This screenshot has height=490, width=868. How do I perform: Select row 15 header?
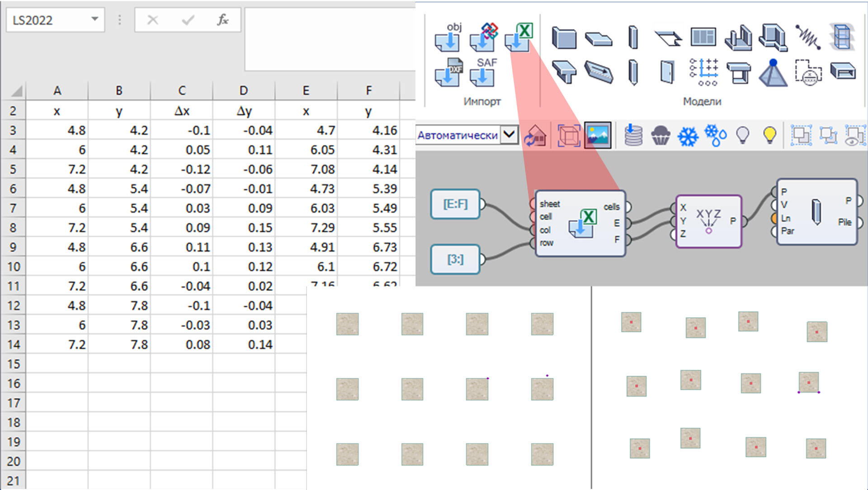click(14, 364)
